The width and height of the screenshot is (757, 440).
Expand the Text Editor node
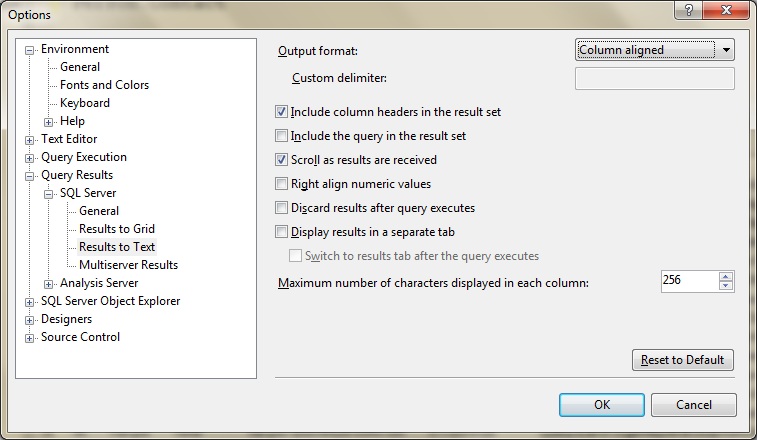click(x=30, y=139)
